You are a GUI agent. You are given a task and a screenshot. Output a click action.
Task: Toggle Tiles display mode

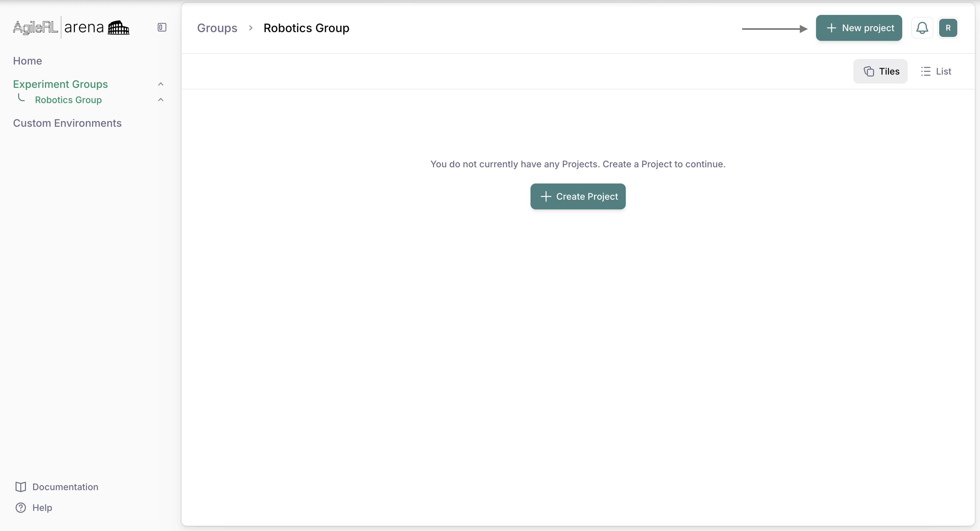pos(881,71)
